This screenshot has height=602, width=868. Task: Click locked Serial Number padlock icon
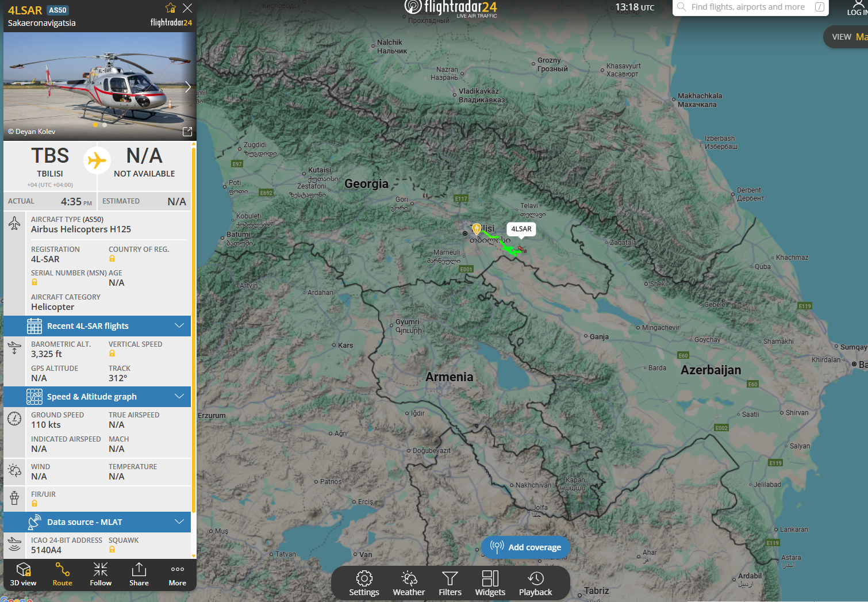tap(34, 282)
